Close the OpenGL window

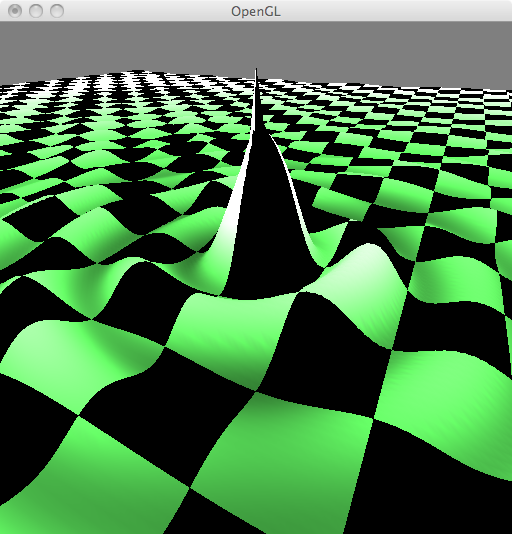pos(15,11)
